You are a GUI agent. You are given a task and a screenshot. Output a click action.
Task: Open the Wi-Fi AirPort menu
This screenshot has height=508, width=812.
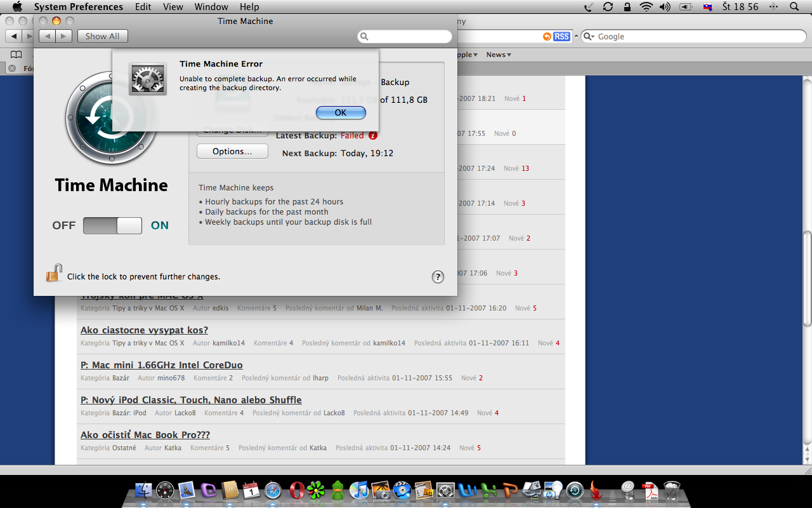click(x=646, y=6)
